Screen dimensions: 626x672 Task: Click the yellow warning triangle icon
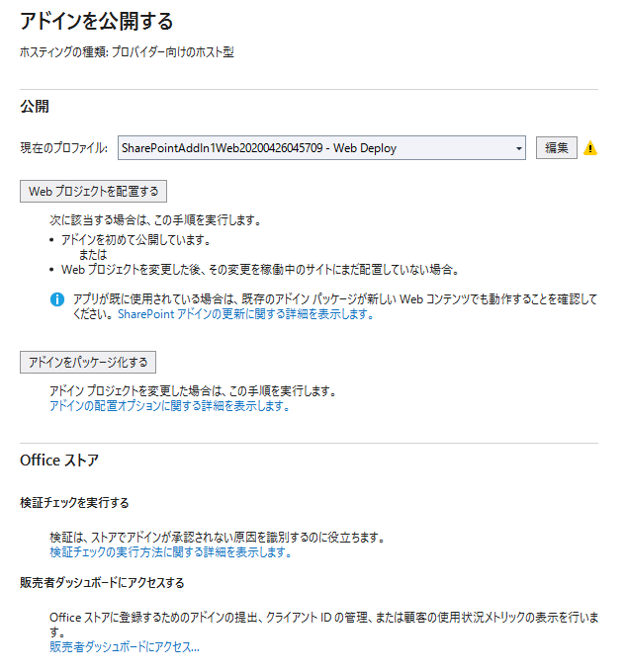(590, 148)
